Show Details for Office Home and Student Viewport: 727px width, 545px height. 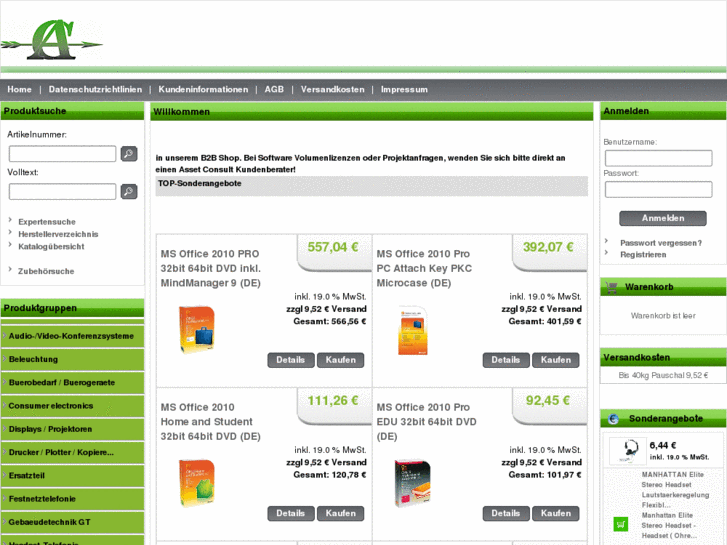291,513
